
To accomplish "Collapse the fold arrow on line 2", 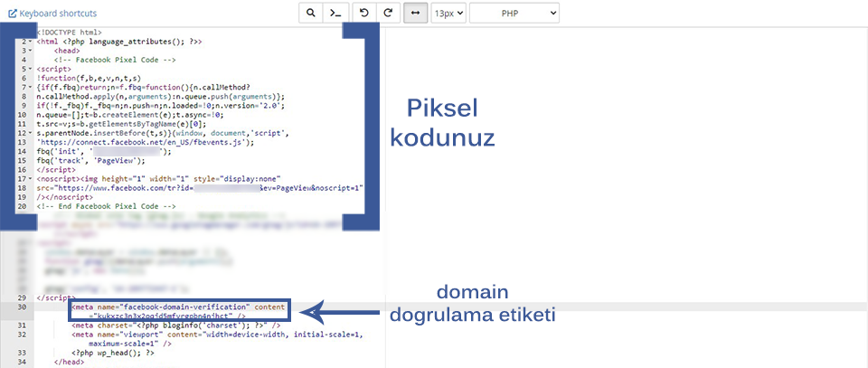I will (x=31, y=42).
